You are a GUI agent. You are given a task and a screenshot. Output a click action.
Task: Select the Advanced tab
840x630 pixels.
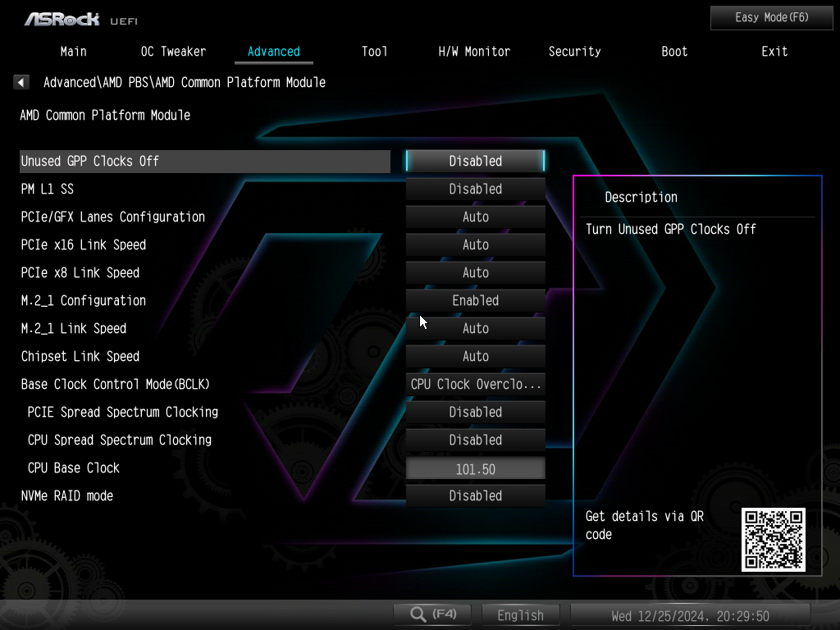(274, 52)
